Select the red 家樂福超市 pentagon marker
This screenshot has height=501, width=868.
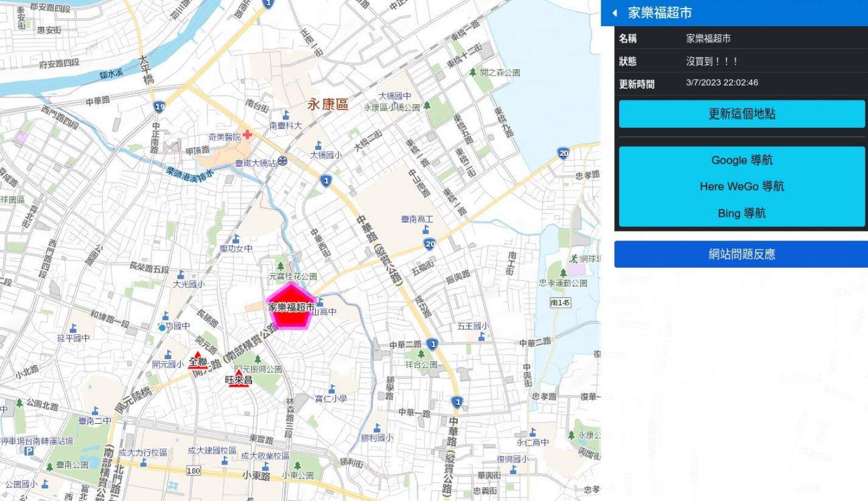[x=291, y=307]
